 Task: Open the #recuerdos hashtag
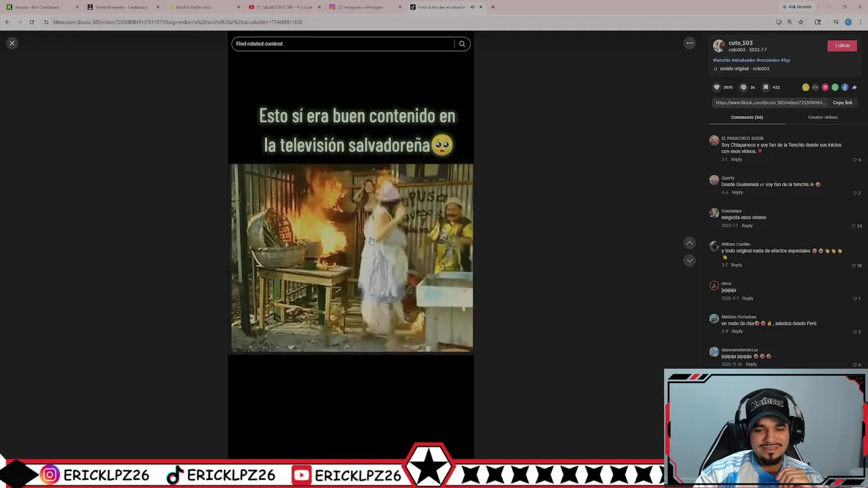(x=768, y=60)
